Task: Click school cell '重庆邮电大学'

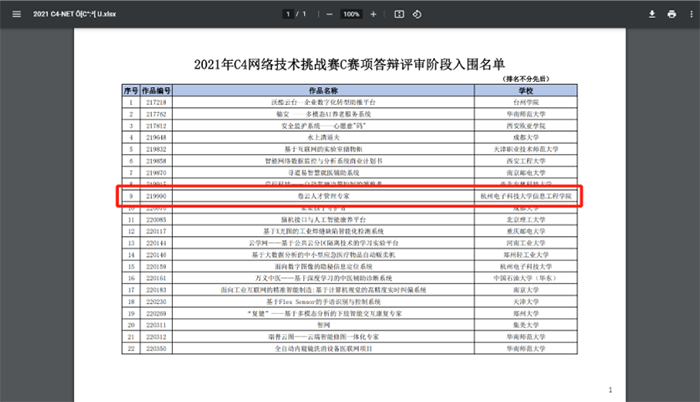Action: click(526, 231)
